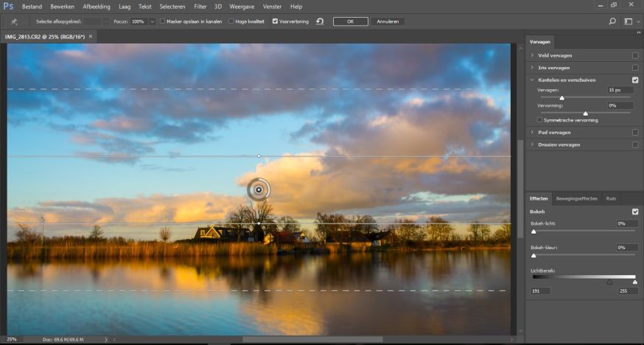644x345 pixels.
Task: Click the reset all pins arrow icon
Action: tap(320, 21)
